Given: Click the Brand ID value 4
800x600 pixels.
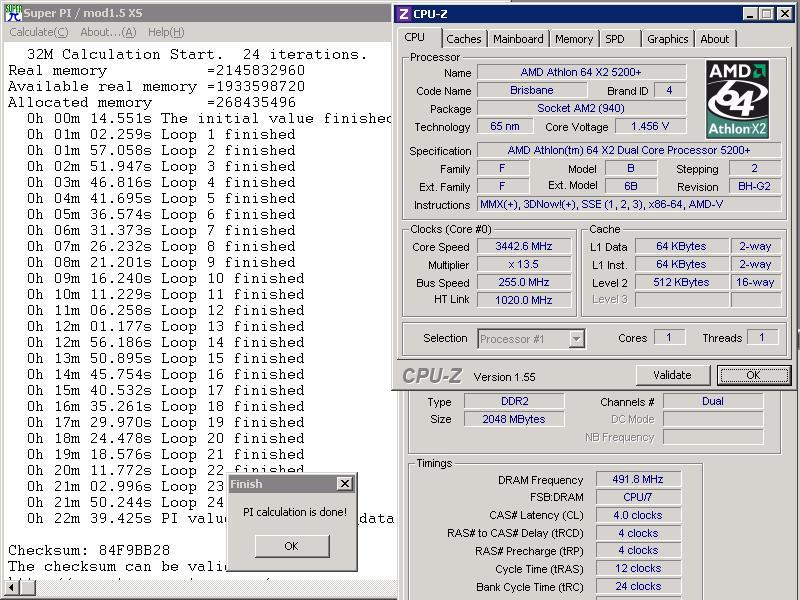Looking at the screenshot, I should point(669,90).
